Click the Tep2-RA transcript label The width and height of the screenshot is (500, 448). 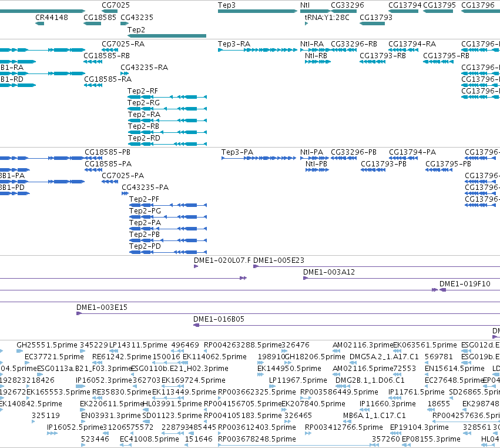(144, 114)
